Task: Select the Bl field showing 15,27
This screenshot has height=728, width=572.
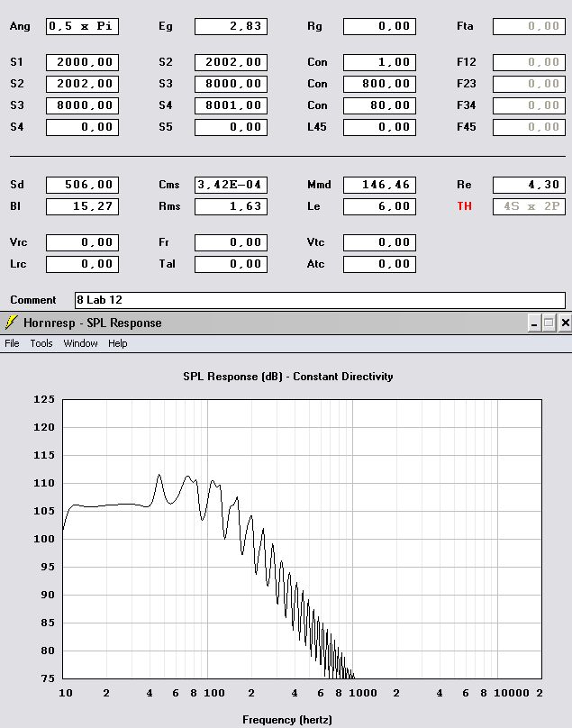Action: tap(82, 206)
